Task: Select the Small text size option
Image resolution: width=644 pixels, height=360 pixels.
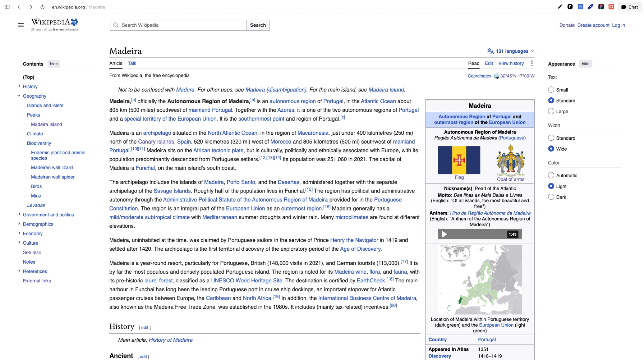Action: tap(551, 90)
